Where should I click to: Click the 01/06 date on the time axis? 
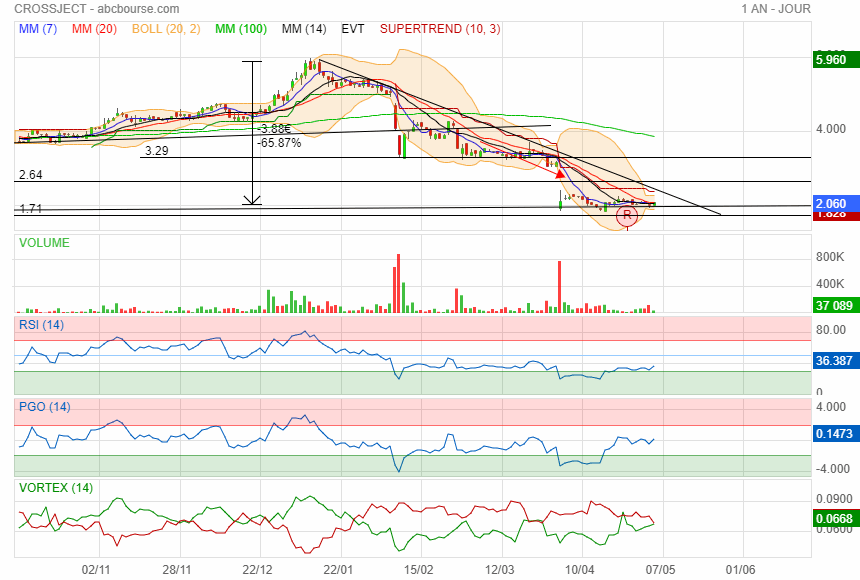(x=740, y=570)
